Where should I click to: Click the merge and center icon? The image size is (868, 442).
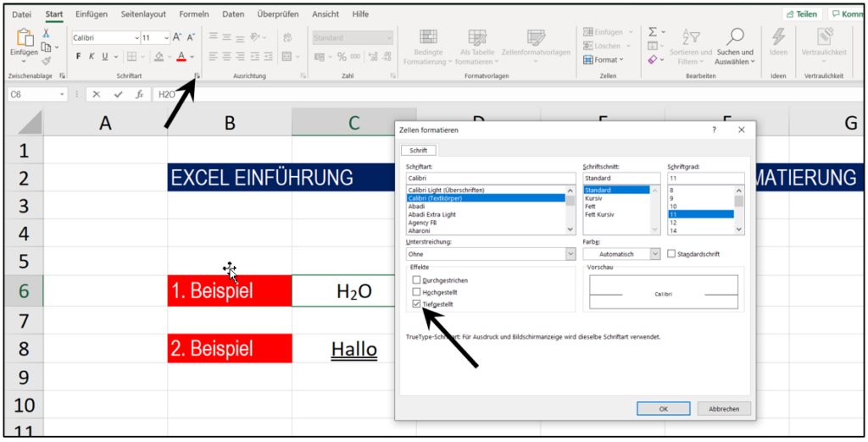click(x=287, y=57)
